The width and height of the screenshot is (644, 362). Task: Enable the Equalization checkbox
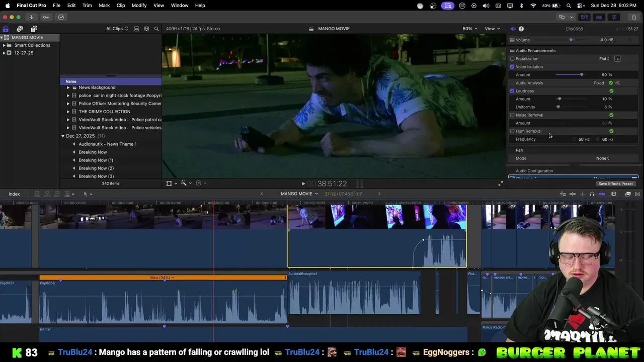[512, 59]
